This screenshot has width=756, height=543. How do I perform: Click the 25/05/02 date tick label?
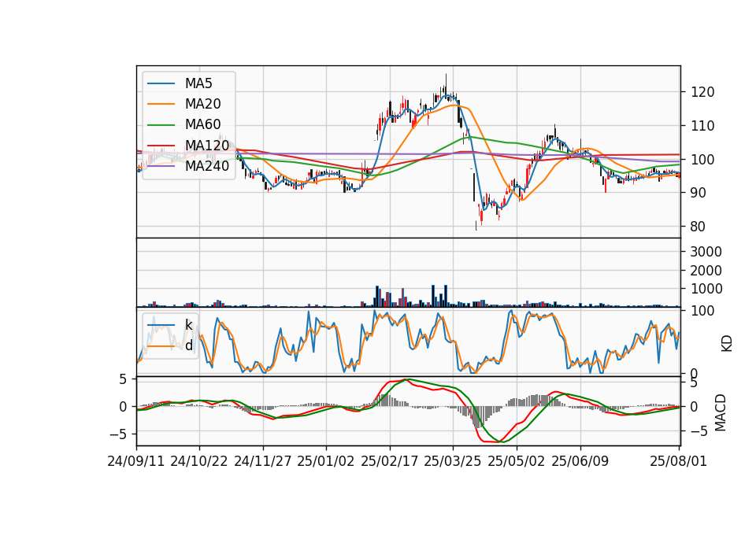point(517,461)
